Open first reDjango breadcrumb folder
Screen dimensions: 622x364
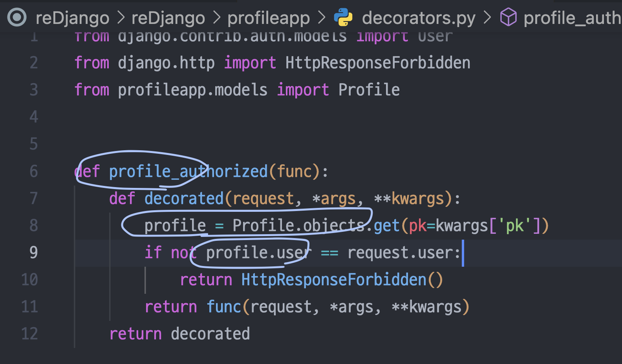[73, 18]
